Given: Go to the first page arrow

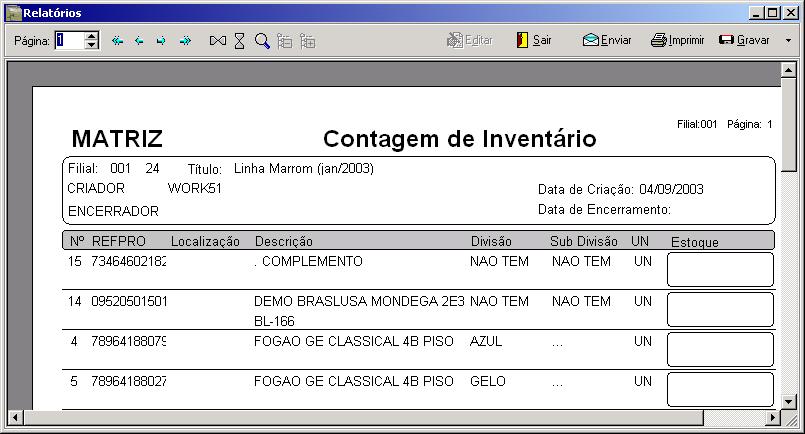Looking at the screenshot, I should click(117, 41).
